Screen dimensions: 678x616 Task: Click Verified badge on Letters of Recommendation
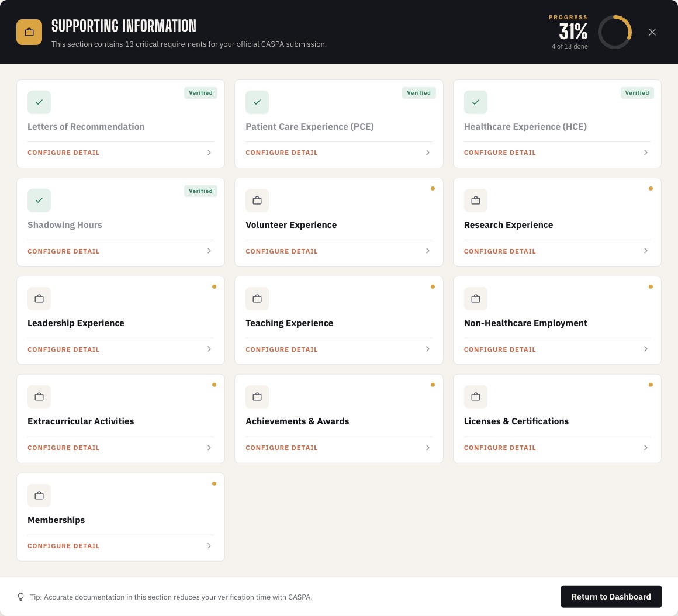(x=200, y=93)
